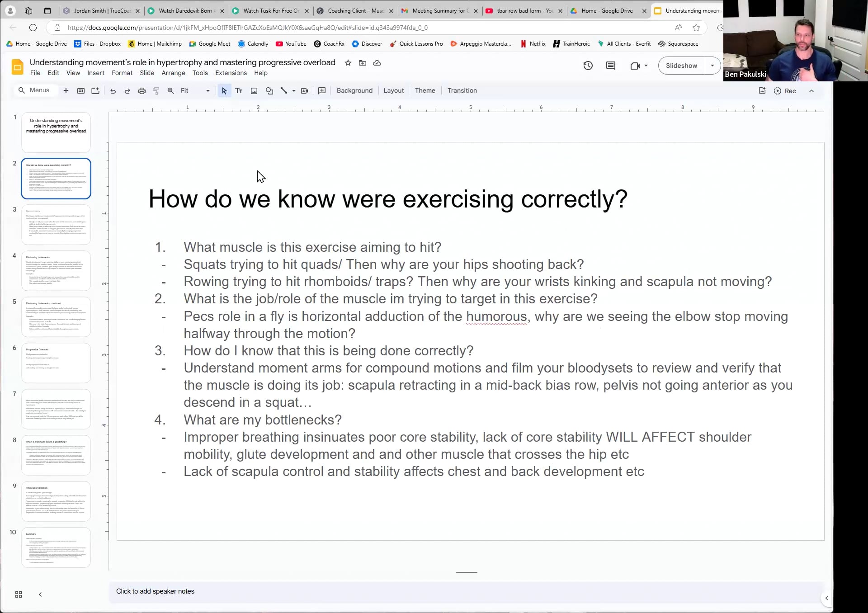
Task: Click the zoom magnifier tool
Action: click(170, 91)
